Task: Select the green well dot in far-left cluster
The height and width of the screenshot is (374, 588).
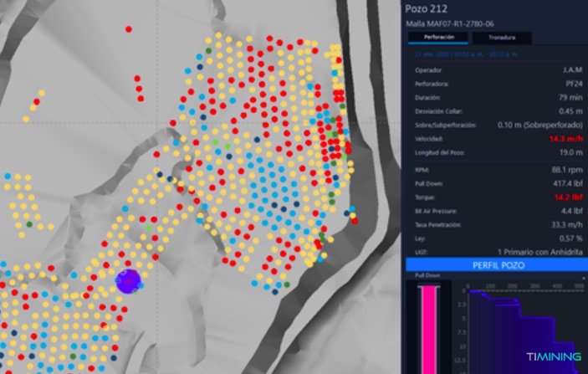Action: point(30,224)
